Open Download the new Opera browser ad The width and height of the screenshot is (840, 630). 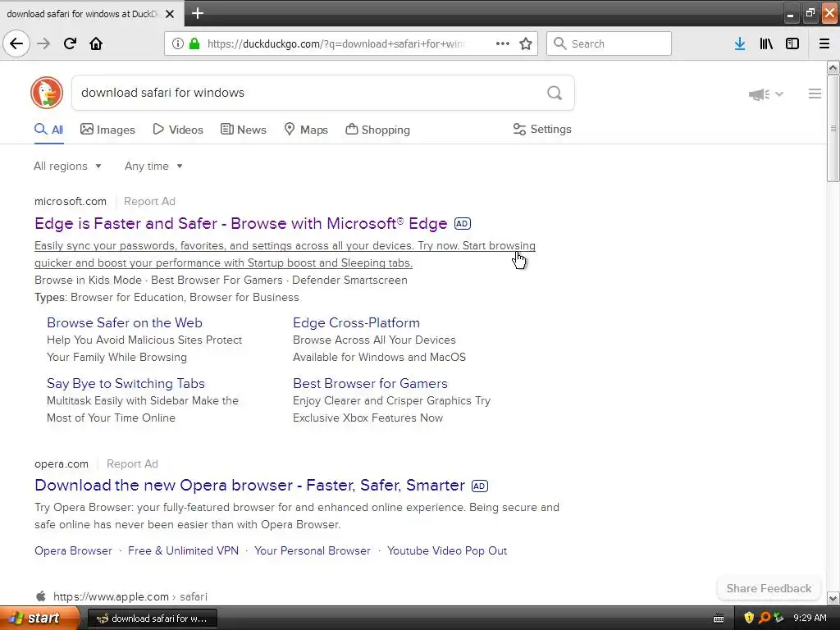tap(249, 485)
